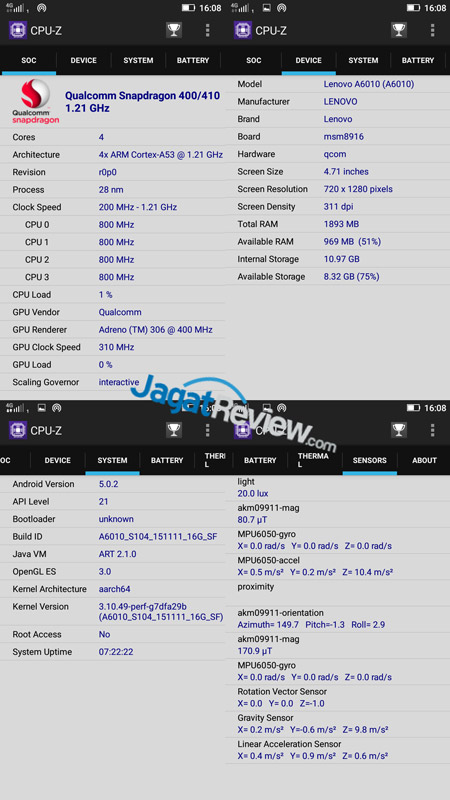This screenshot has height=800, width=450.
Task: Open three-dot menu in top-right CPU-Z screen
Action: tap(432, 30)
